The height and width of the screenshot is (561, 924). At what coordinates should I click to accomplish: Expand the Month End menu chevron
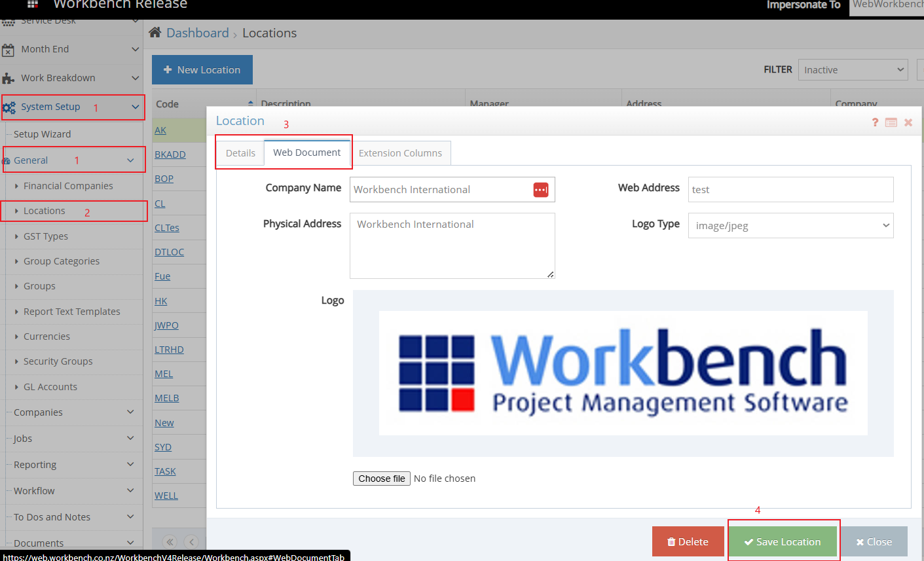[x=135, y=49]
